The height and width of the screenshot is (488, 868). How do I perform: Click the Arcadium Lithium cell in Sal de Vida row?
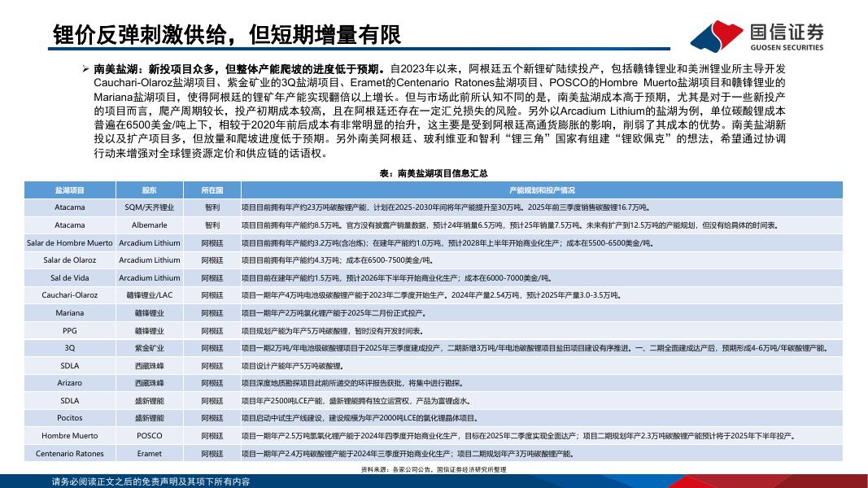point(150,277)
